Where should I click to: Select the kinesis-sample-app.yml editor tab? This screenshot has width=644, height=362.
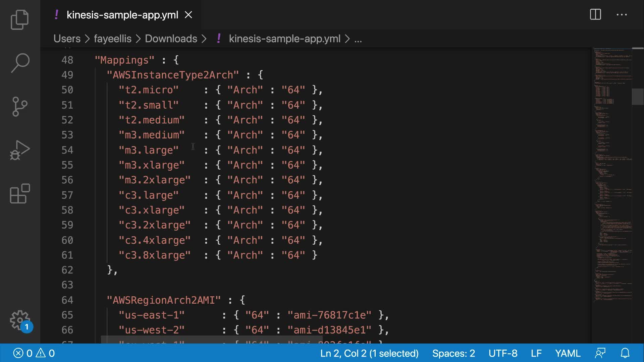tap(122, 15)
